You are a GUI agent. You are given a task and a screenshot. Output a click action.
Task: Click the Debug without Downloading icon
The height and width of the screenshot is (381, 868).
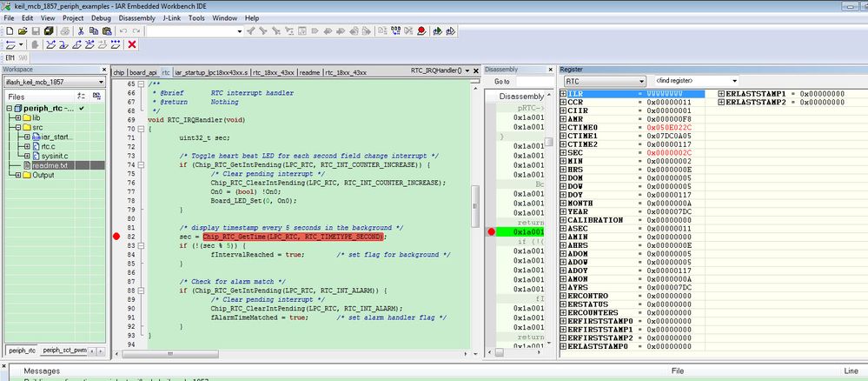pyautogui.click(x=451, y=31)
